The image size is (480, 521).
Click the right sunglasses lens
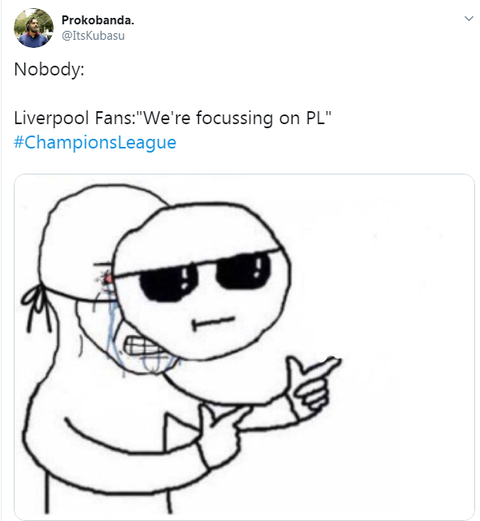(x=243, y=271)
